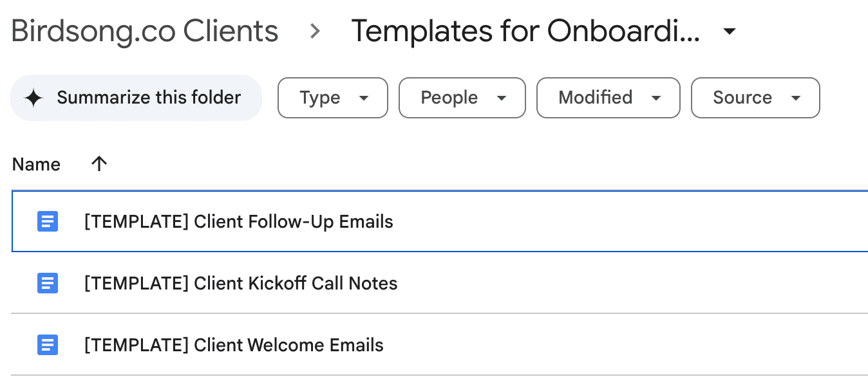Select the Client Follow-Up Emails document row

258,221
